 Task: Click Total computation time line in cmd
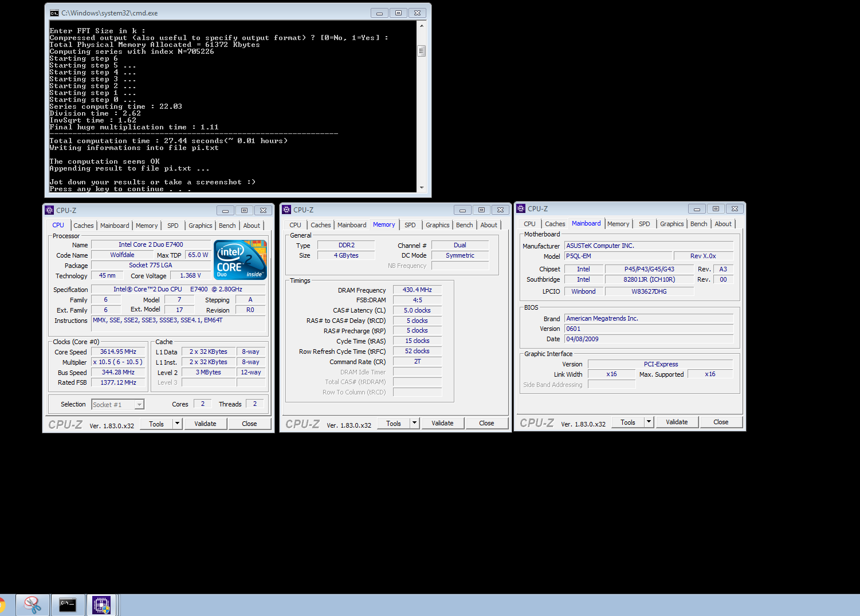[x=168, y=141]
